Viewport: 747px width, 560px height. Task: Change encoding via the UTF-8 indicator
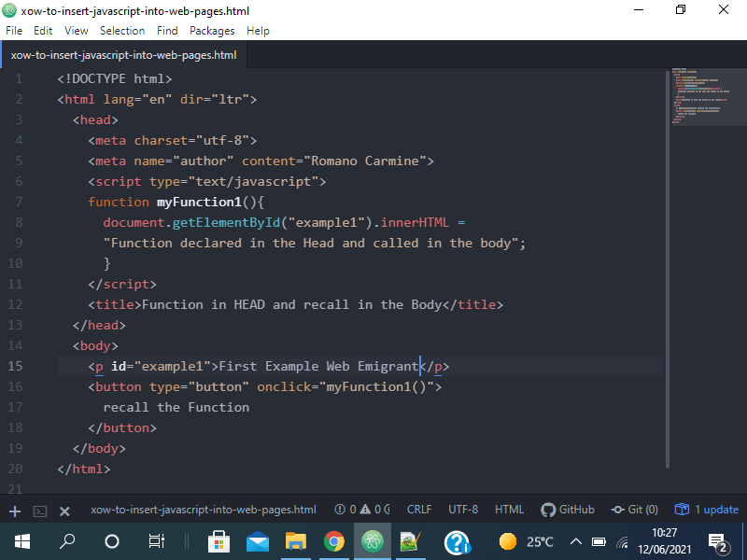click(x=463, y=510)
